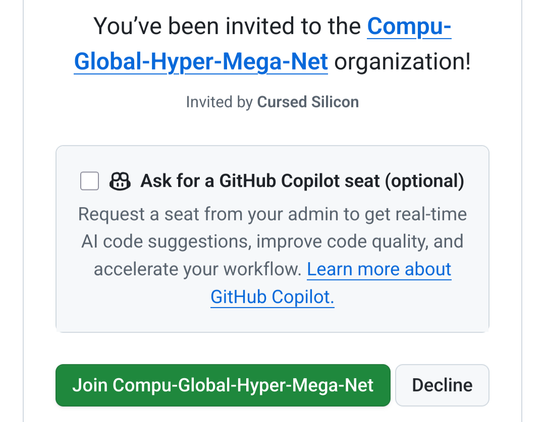Click the 'You've been invited to the' heading
Screen dimensions: 545x422
click(x=227, y=27)
